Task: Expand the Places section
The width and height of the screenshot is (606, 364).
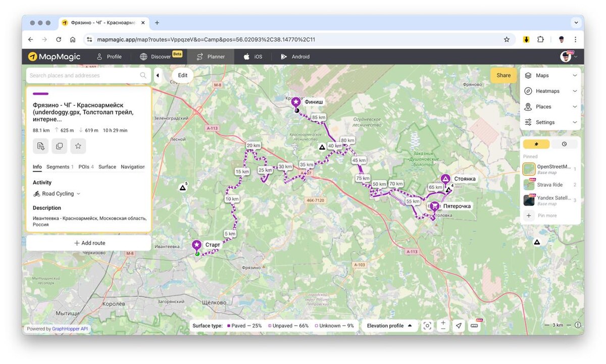Action: click(550, 107)
